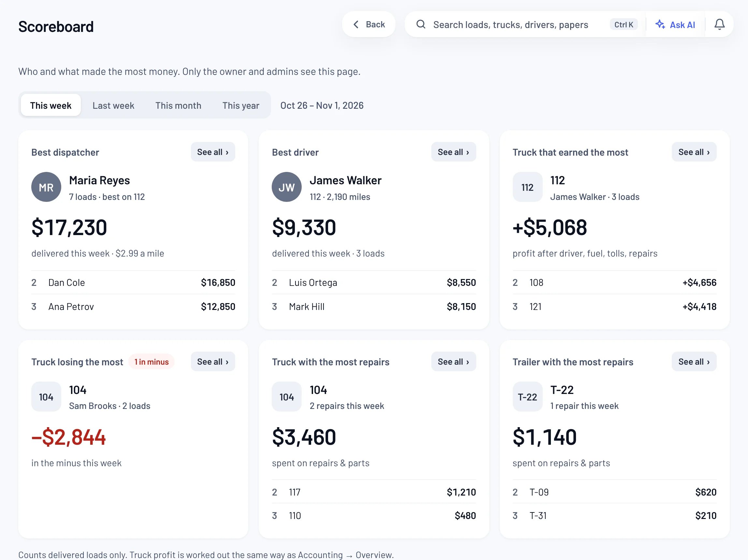Select the This week tab
The image size is (748, 560).
point(51,105)
